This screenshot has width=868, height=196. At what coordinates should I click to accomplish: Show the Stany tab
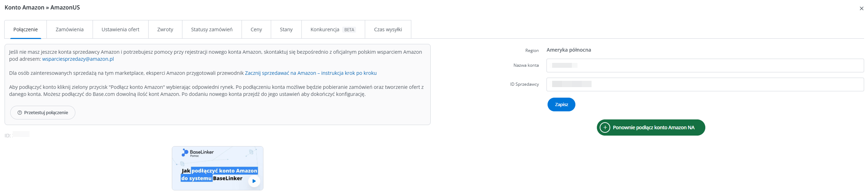pyautogui.click(x=286, y=30)
